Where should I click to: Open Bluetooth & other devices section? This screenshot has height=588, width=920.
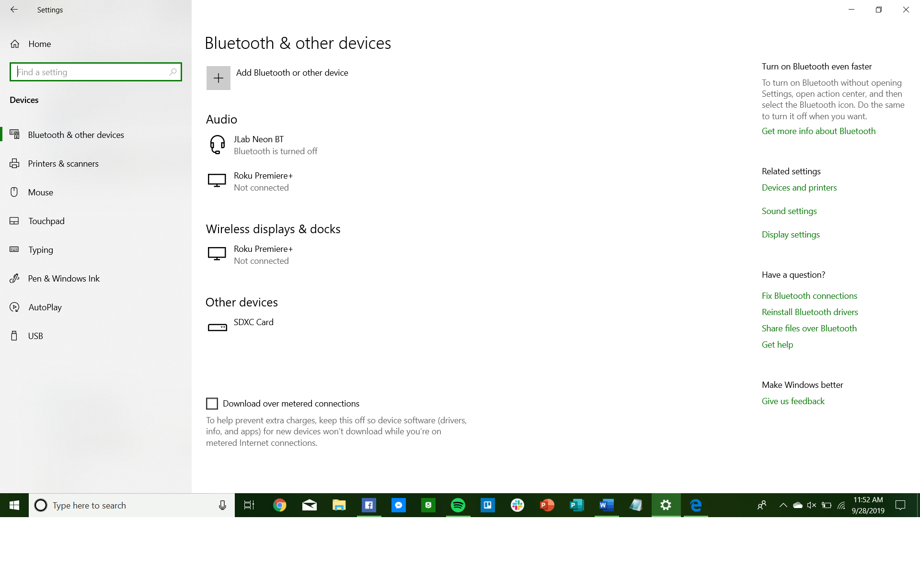(x=96, y=135)
